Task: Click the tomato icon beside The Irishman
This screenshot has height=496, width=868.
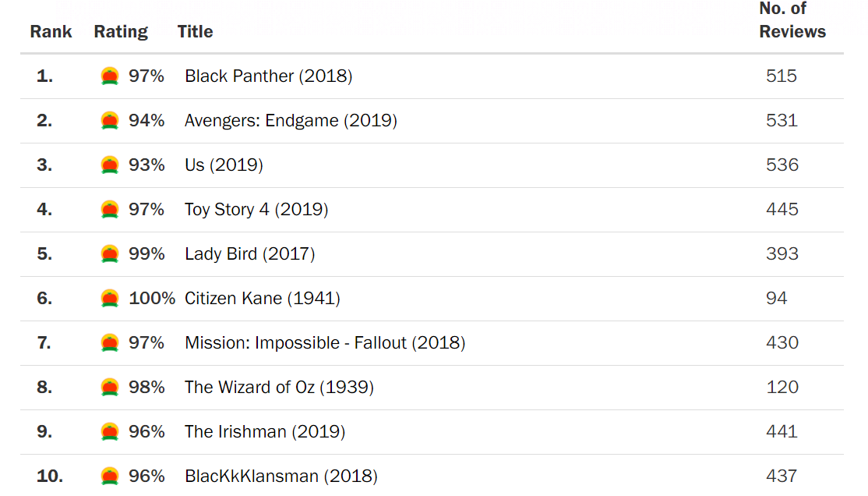Action: tap(110, 431)
